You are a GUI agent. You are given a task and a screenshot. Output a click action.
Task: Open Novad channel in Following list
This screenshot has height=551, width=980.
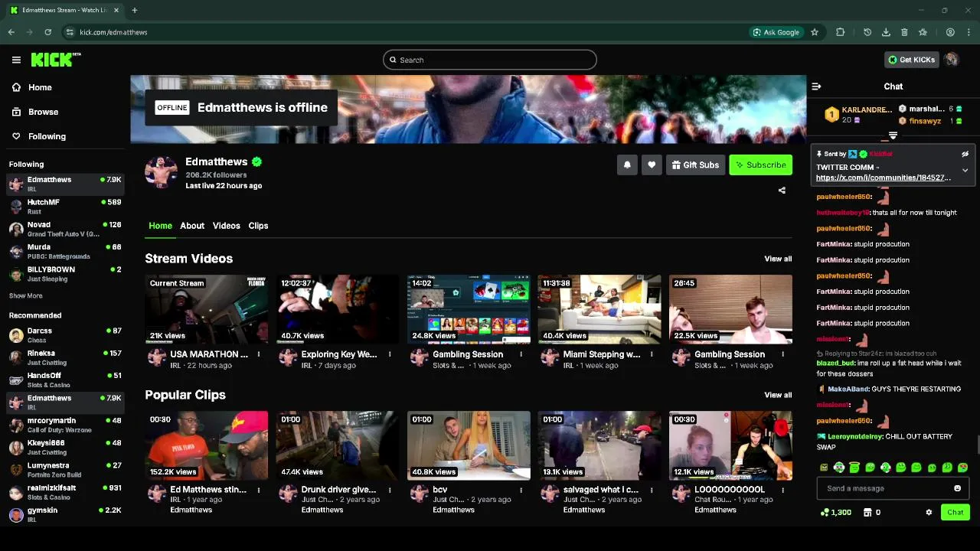[x=65, y=229]
